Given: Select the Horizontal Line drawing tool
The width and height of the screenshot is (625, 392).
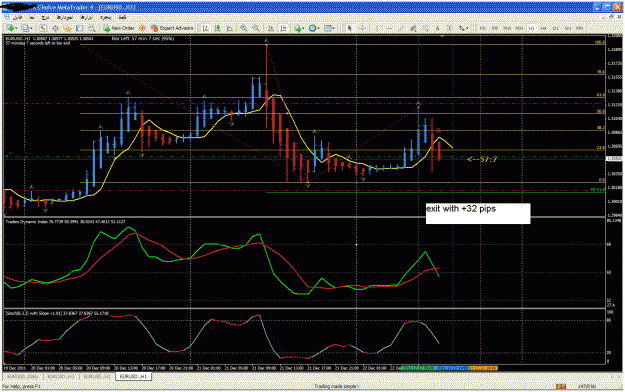Looking at the screenshot, I should point(389,28).
